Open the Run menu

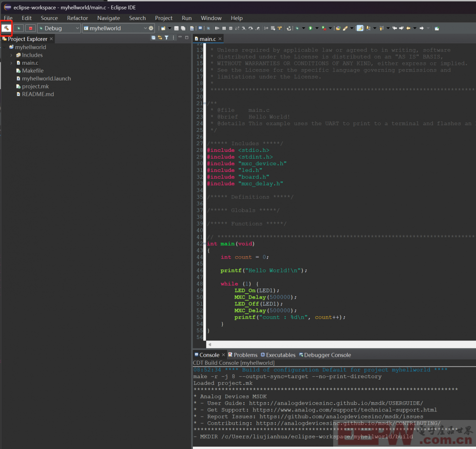[187, 18]
